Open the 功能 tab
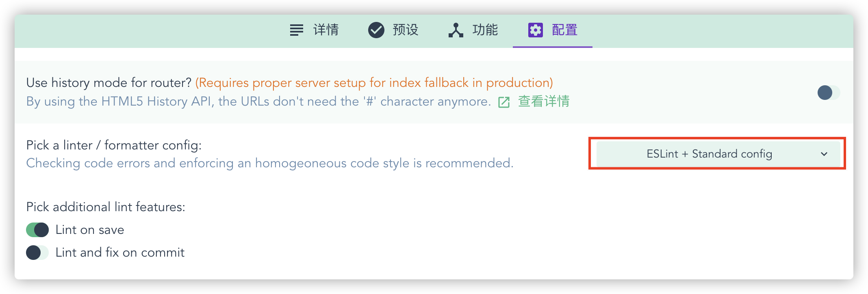The image size is (868, 294). [x=473, y=30]
